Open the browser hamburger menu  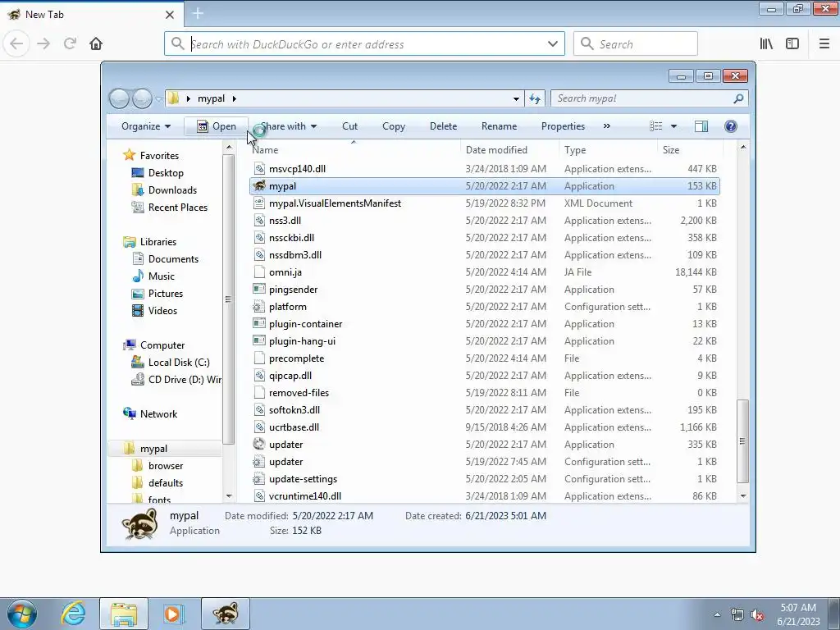824,44
